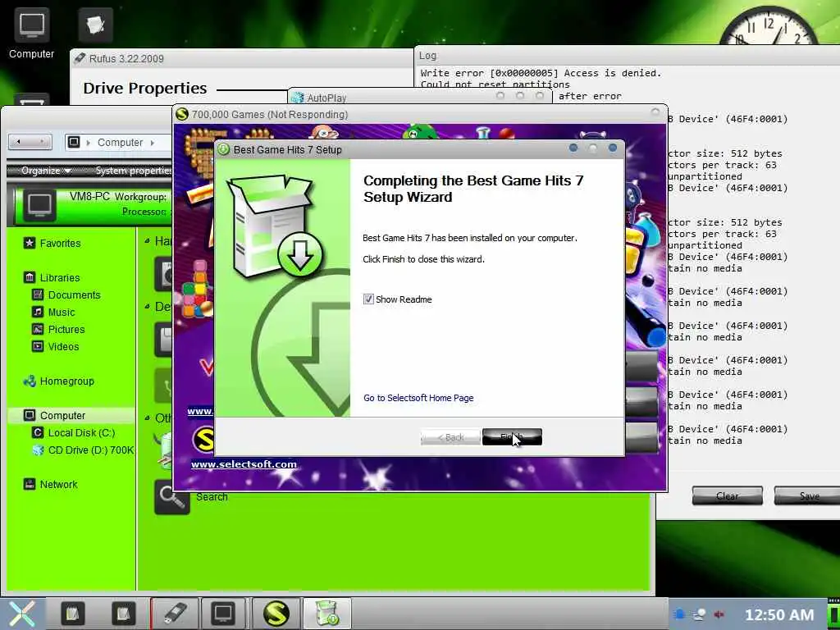Click the analog clock desktop gadget

768,25
